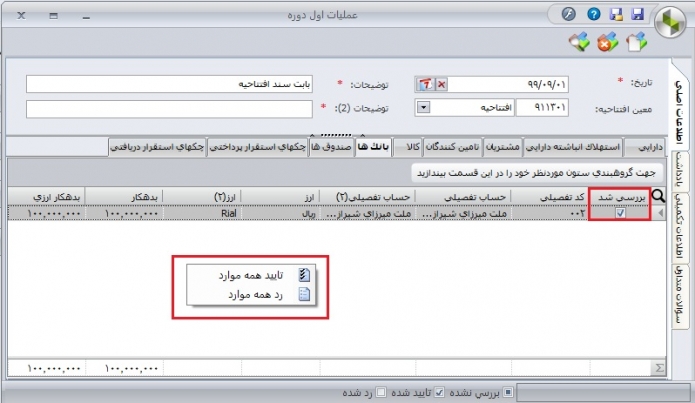
Task: Click the delete document icon with red X
Action: click(x=607, y=42)
